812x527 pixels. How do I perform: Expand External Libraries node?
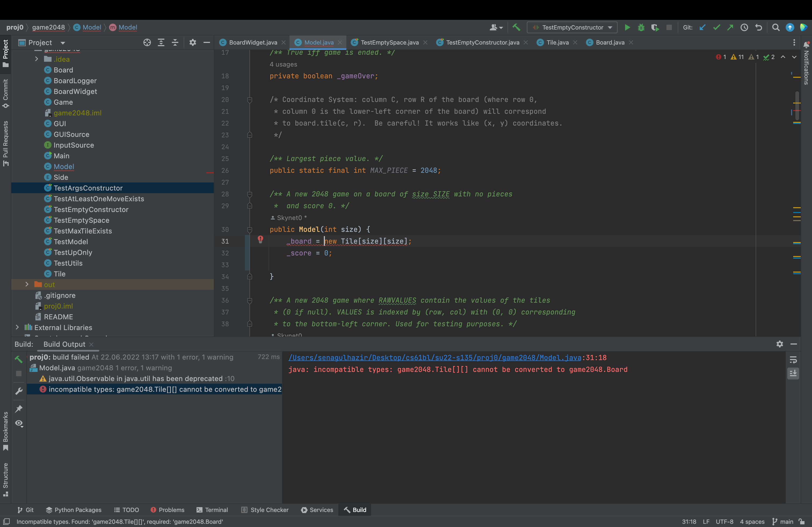(17, 327)
